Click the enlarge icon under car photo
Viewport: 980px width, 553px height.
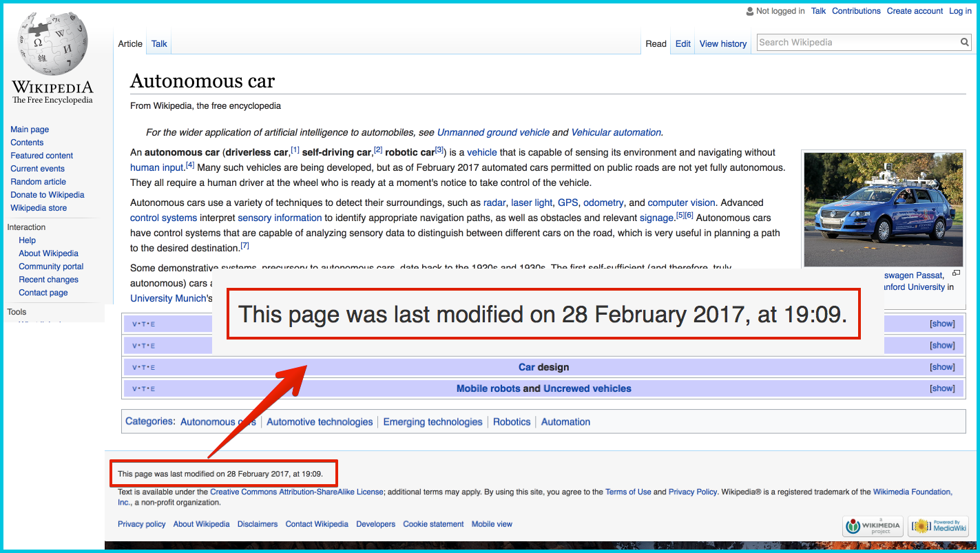tap(956, 273)
